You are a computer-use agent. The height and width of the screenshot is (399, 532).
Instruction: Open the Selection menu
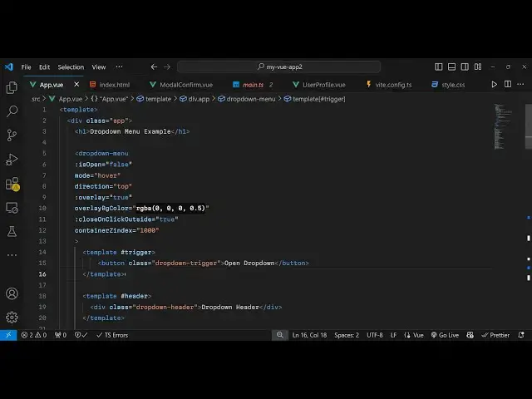(x=71, y=67)
